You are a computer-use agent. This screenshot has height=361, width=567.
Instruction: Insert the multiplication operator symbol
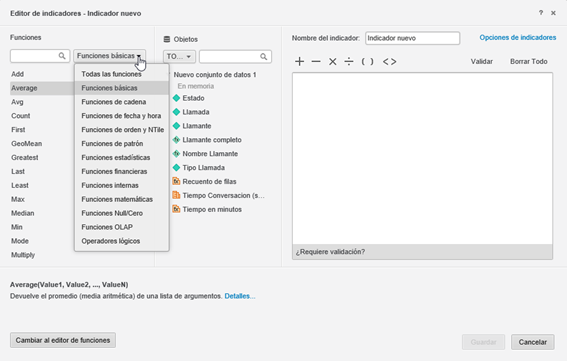pos(332,61)
